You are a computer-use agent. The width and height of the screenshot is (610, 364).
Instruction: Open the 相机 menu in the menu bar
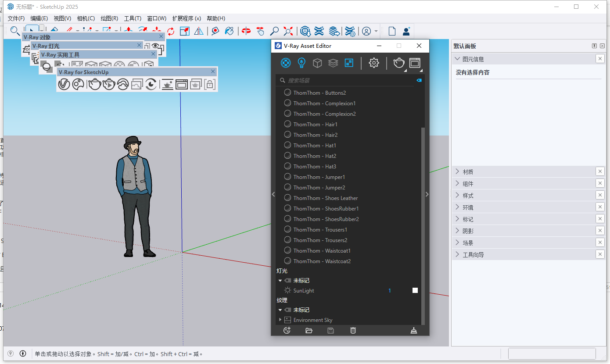point(85,18)
